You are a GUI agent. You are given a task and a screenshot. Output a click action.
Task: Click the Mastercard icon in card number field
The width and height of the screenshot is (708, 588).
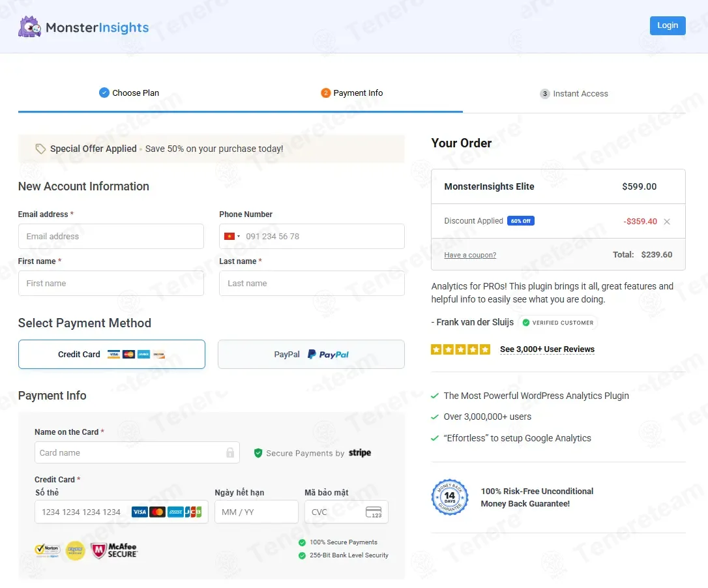pyautogui.click(x=157, y=512)
